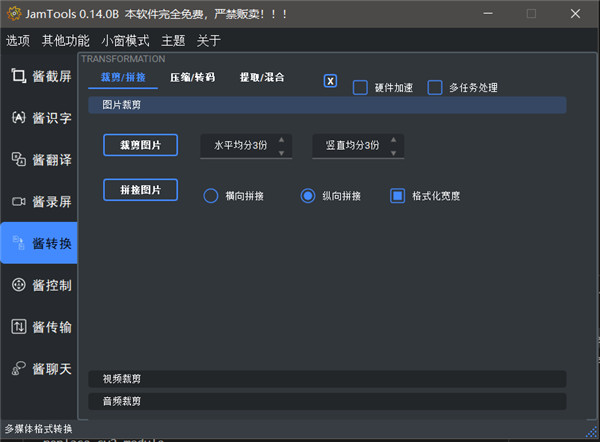This screenshot has width=600, height=442.
Task: Toggle the 多任务处理 checkbox
Action: [435, 87]
